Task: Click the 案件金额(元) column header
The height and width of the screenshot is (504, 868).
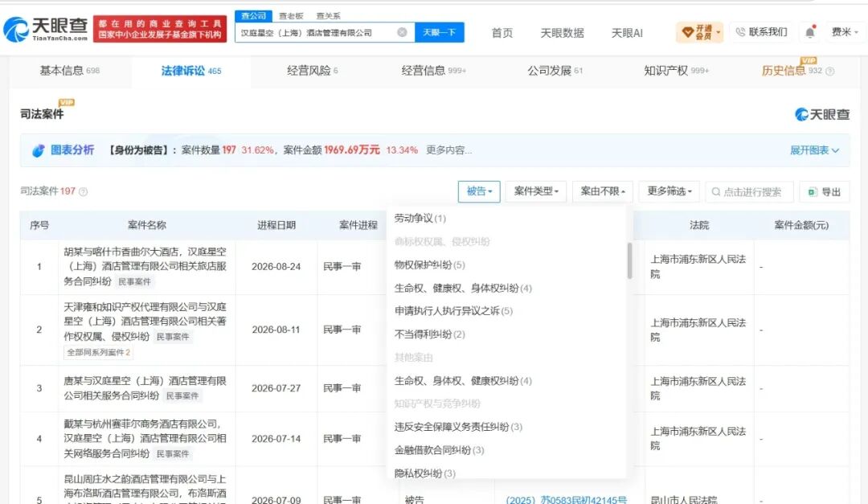Action: [x=801, y=225]
